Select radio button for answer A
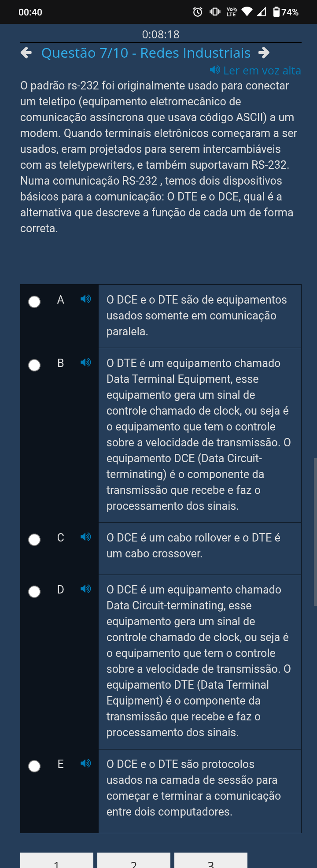Image resolution: width=317 pixels, height=868 pixels. coord(34,302)
